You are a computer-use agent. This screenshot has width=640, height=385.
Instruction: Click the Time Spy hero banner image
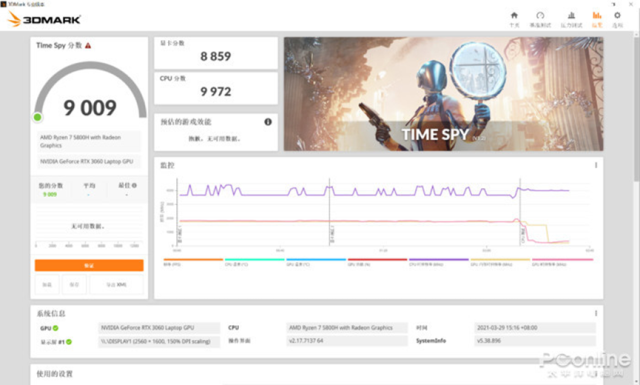(x=443, y=94)
